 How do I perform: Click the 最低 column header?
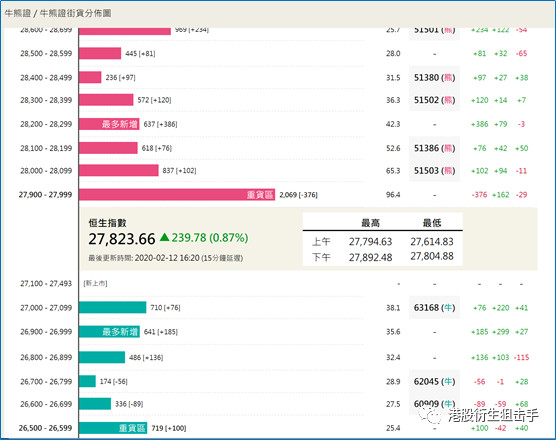432,223
